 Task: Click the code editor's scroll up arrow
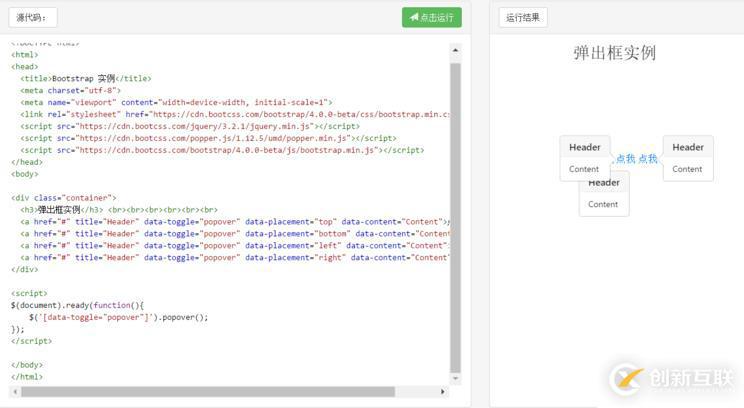click(x=456, y=50)
